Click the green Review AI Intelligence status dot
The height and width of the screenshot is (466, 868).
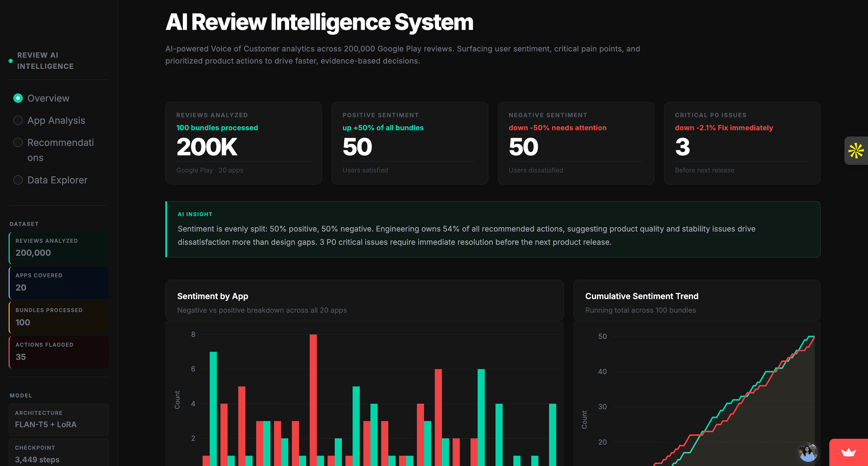(10, 61)
